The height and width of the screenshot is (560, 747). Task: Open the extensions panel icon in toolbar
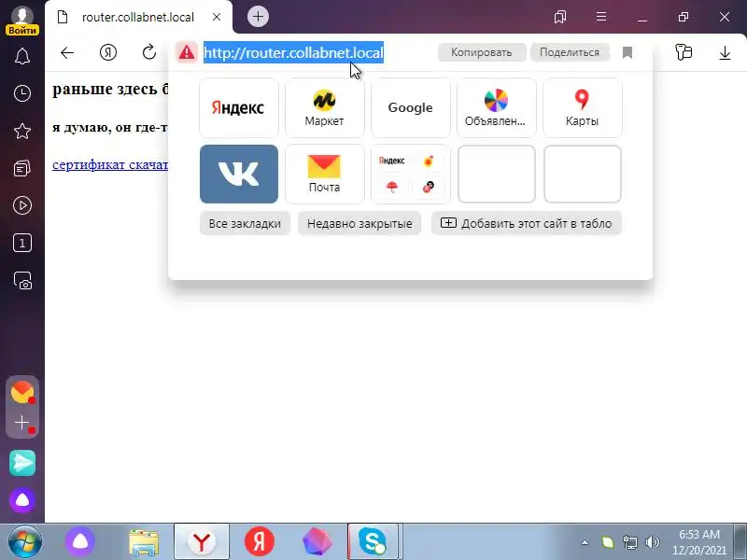[684, 52]
